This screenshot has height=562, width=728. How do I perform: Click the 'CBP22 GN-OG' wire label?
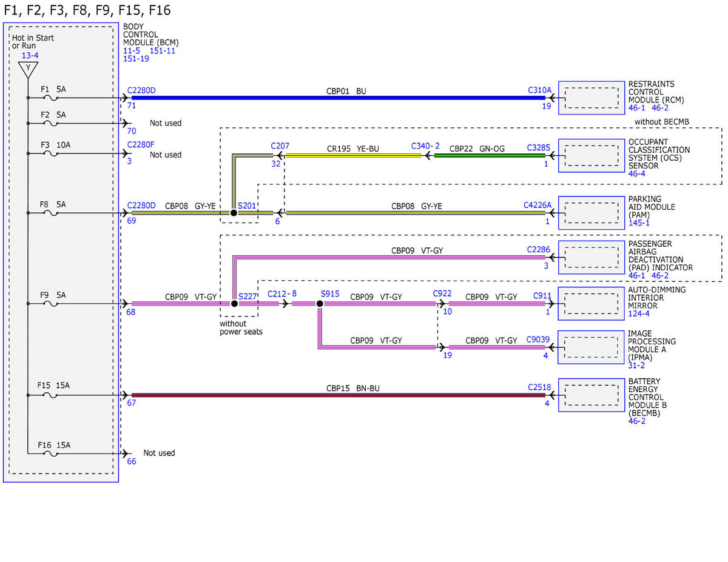click(477, 148)
